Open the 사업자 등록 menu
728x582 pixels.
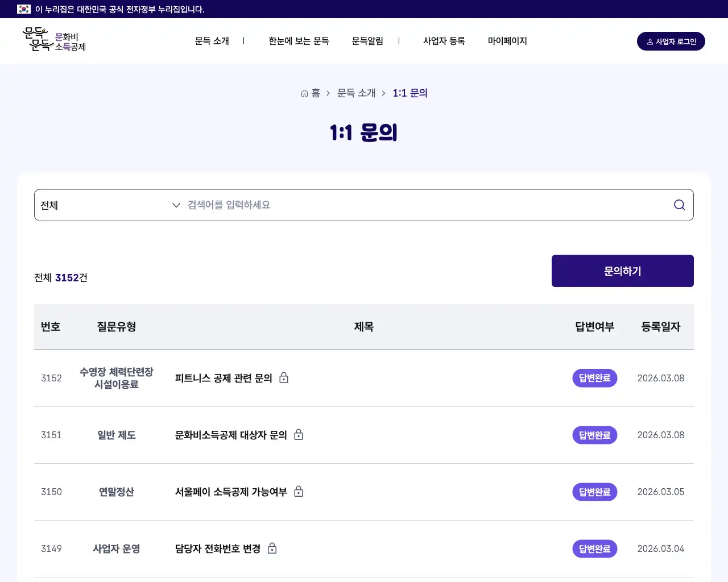coord(444,41)
